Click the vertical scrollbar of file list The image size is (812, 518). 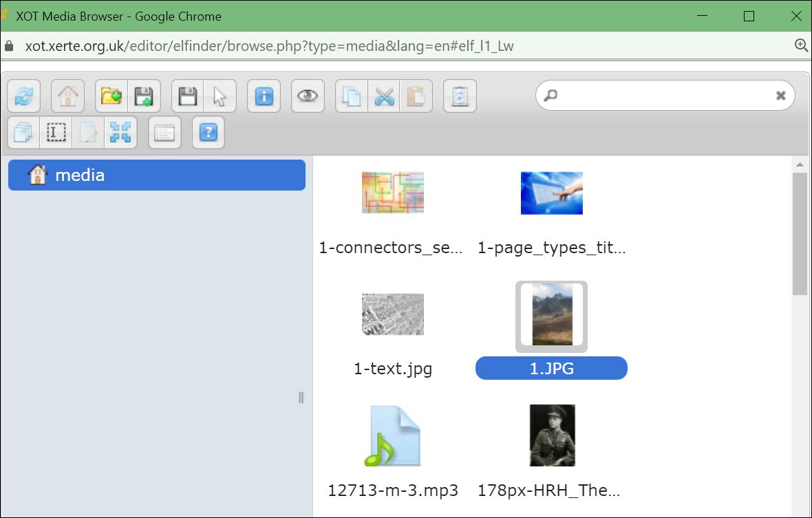click(x=800, y=234)
